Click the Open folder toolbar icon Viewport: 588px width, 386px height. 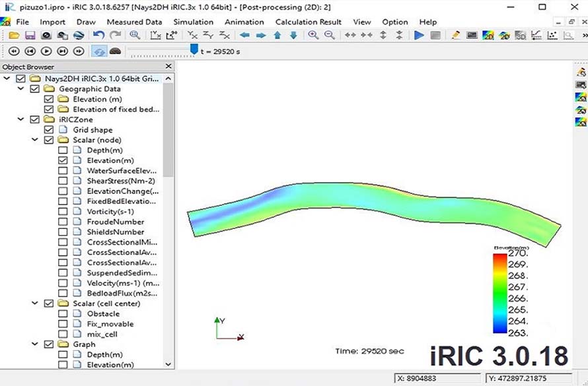(14, 35)
